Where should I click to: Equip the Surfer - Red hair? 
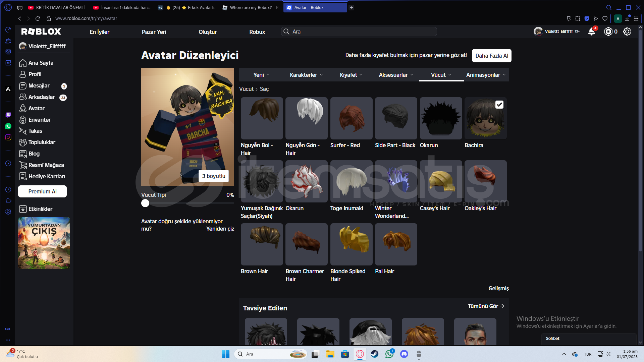tap(351, 118)
